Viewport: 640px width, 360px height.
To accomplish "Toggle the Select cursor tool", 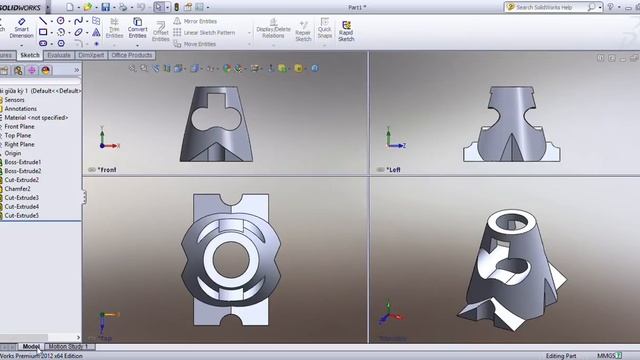I will click(158, 7).
